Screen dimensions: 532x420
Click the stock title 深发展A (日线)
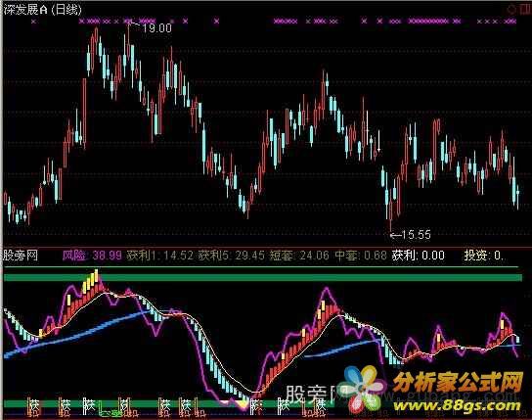[x=42, y=9]
